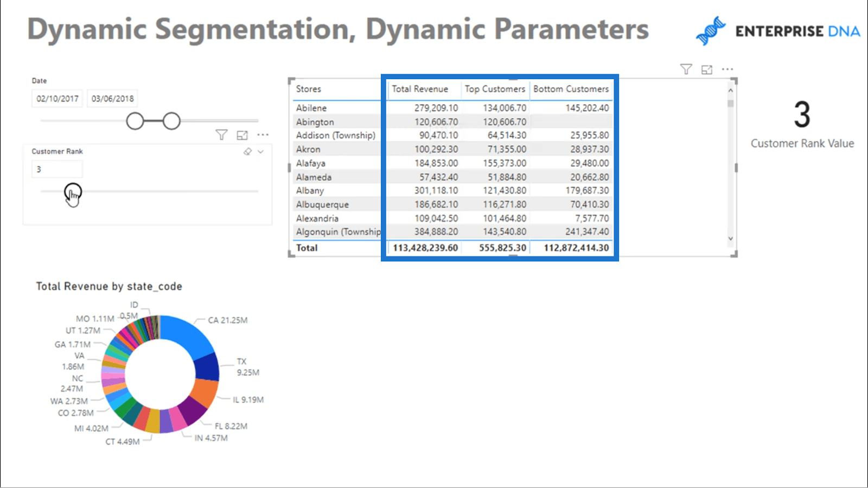868x488 pixels.
Task: Click the Customer Rank Value card
Action: tap(802, 125)
